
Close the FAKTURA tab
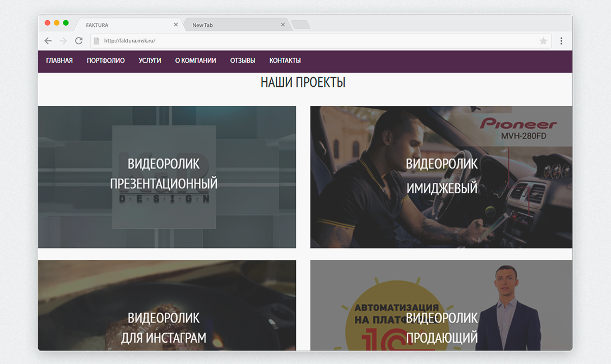(x=176, y=25)
